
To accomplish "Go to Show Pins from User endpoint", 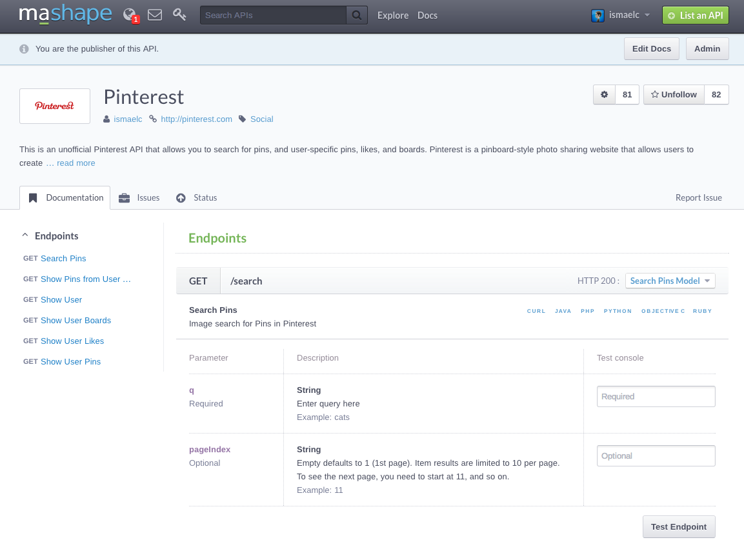I will 85,279.
